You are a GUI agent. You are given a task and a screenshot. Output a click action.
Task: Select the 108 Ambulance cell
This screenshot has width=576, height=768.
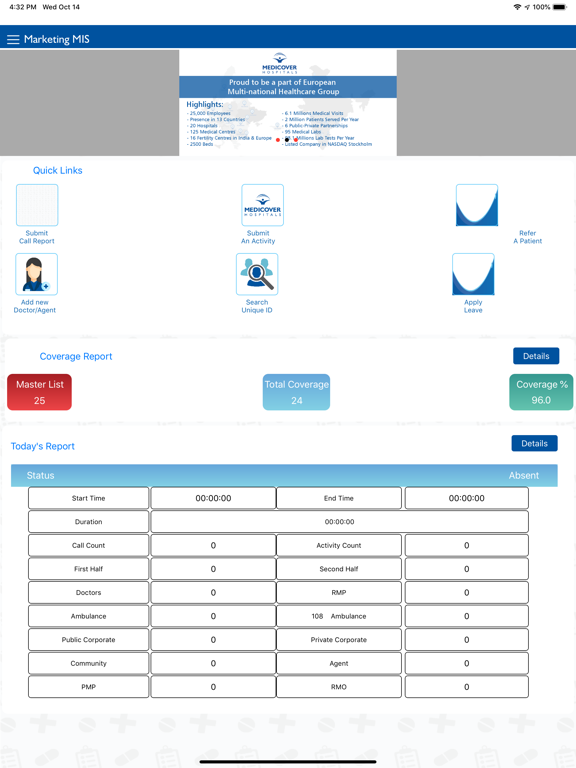[339, 616]
